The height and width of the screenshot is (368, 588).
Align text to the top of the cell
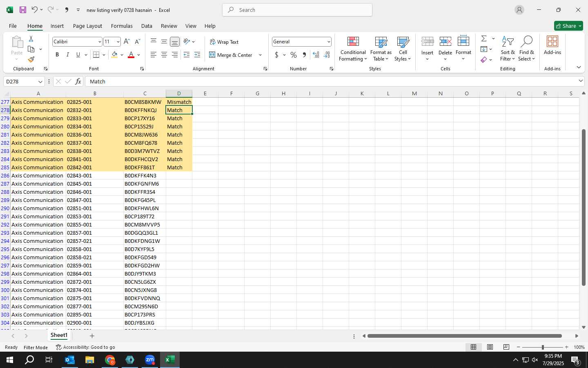coord(154,41)
